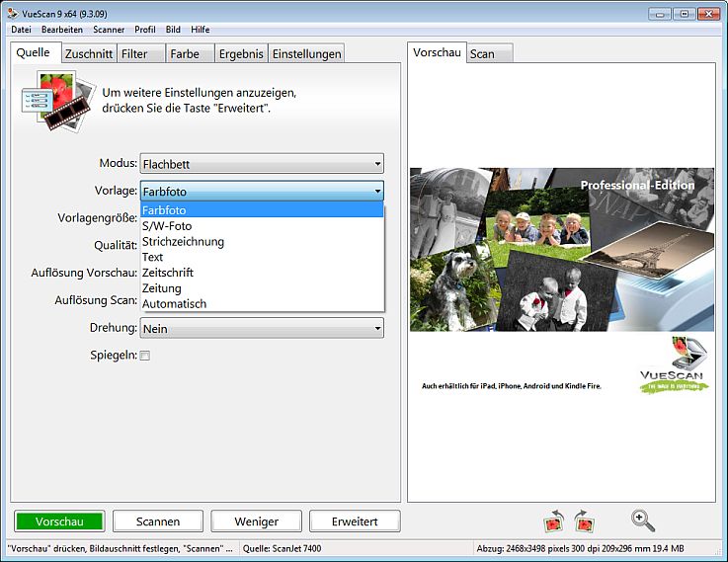Select Automatisch in the Vorlage list

point(263,303)
